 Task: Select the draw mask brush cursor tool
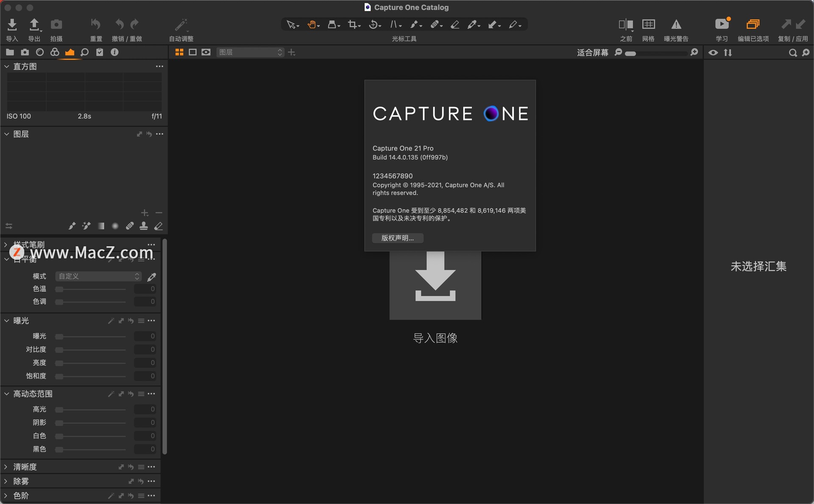416,25
